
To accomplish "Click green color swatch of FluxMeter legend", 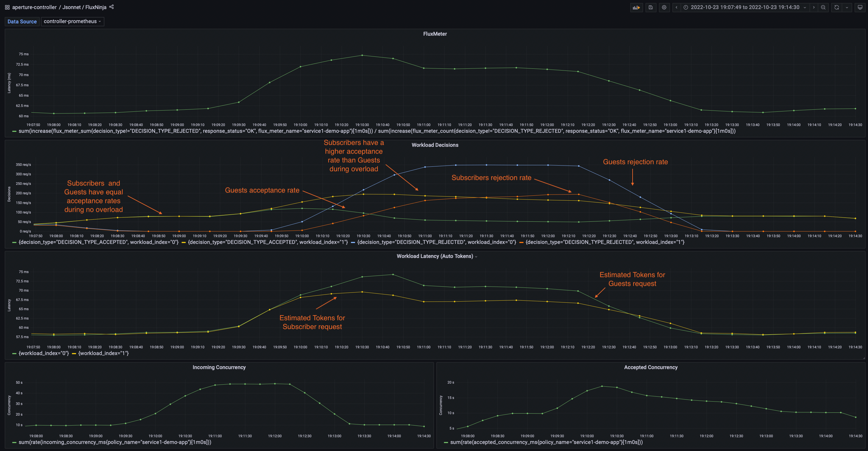I will 15,131.
